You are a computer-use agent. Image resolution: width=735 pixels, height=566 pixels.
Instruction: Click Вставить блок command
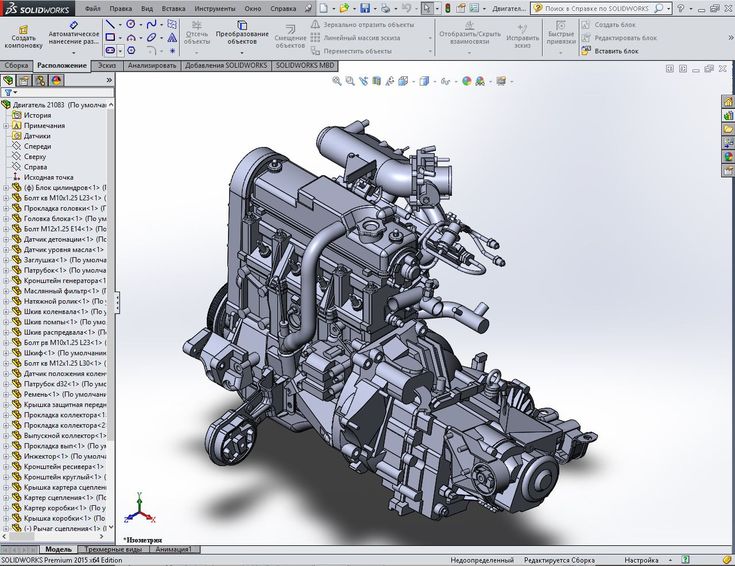[x=616, y=50]
